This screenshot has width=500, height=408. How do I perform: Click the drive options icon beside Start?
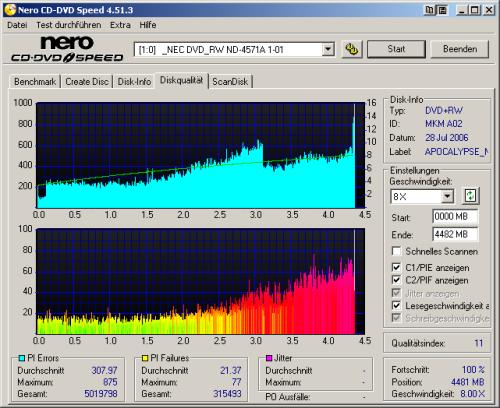[352, 49]
